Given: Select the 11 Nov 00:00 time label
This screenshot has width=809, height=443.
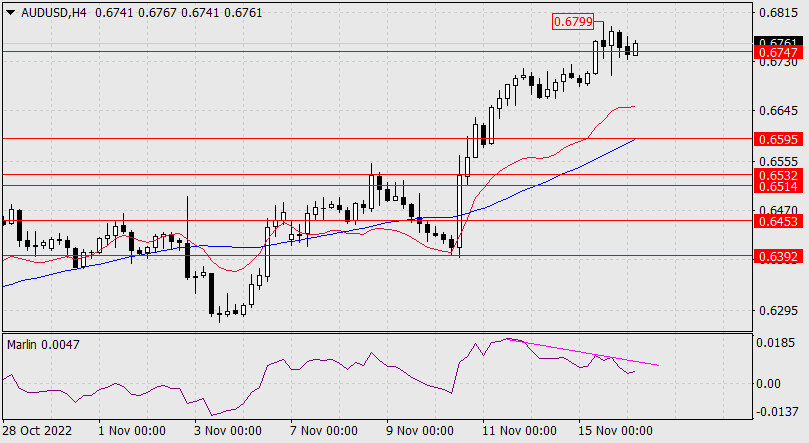Looking at the screenshot, I should click(x=519, y=431).
